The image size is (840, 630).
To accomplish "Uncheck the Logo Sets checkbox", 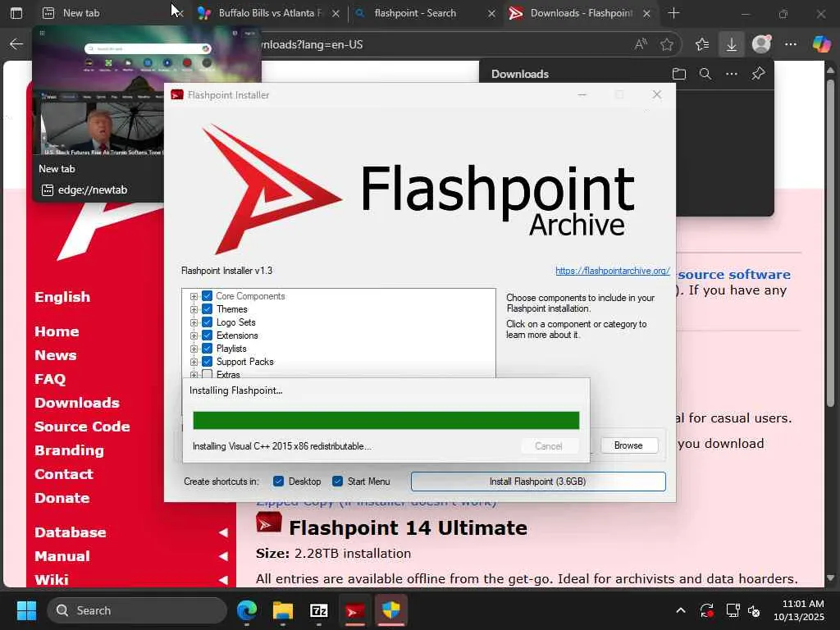I will 208,322.
